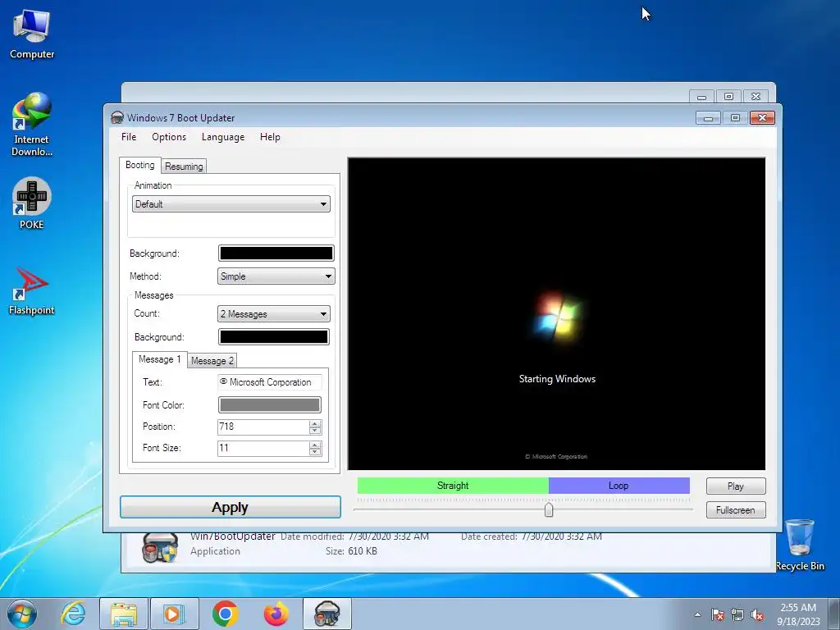This screenshot has height=630, width=840.
Task: Select the POKE desktop shortcut
Action: [x=32, y=203]
